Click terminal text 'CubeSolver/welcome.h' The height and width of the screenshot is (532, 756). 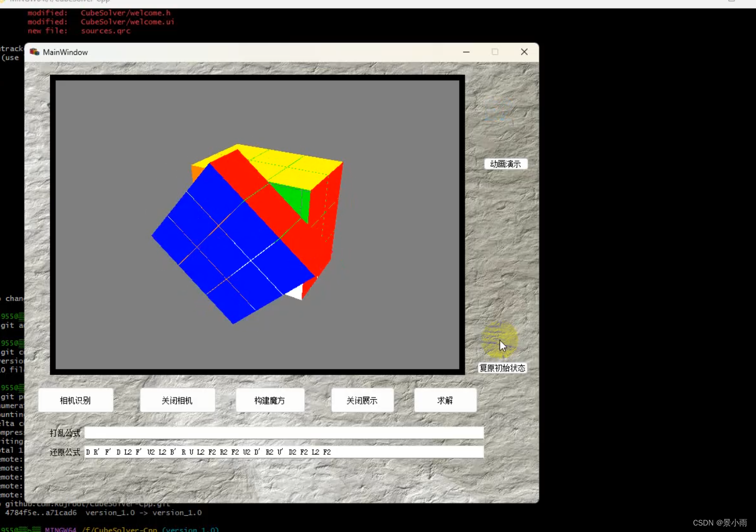pos(126,12)
